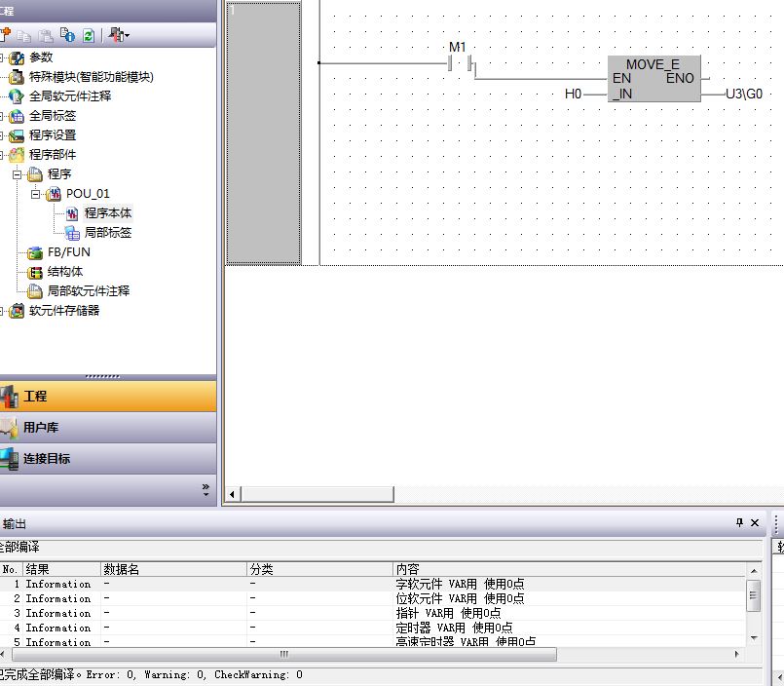Select 局部标签 under POU_01
This screenshot has height=686, width=784.
pyautogui.click(x=107, y=233)
